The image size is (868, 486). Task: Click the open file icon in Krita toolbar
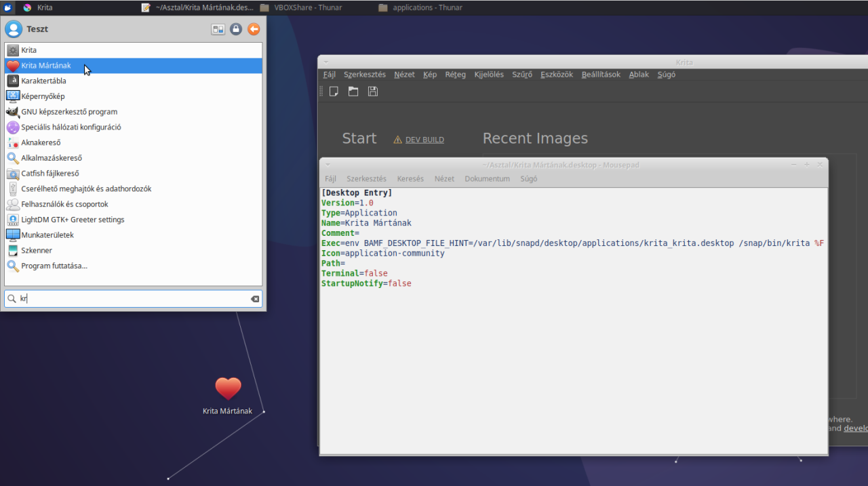click(353, 91)
